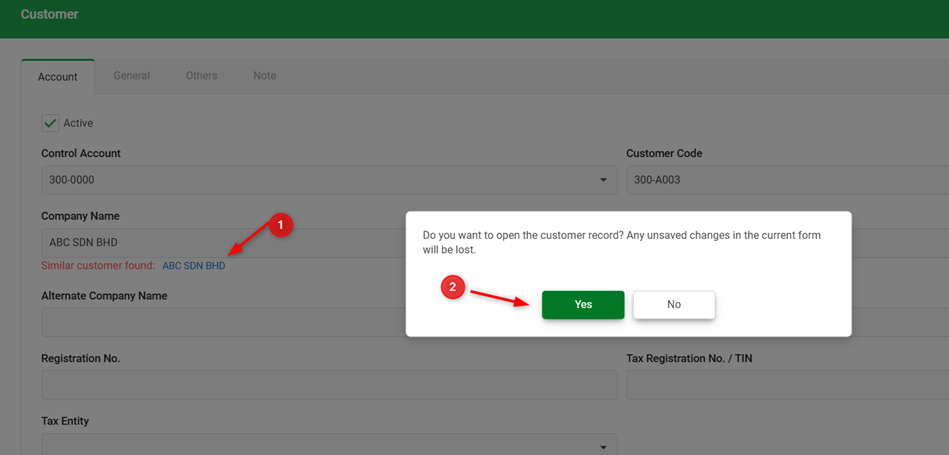Click the Customer page header title

click(x=50, y=14)
